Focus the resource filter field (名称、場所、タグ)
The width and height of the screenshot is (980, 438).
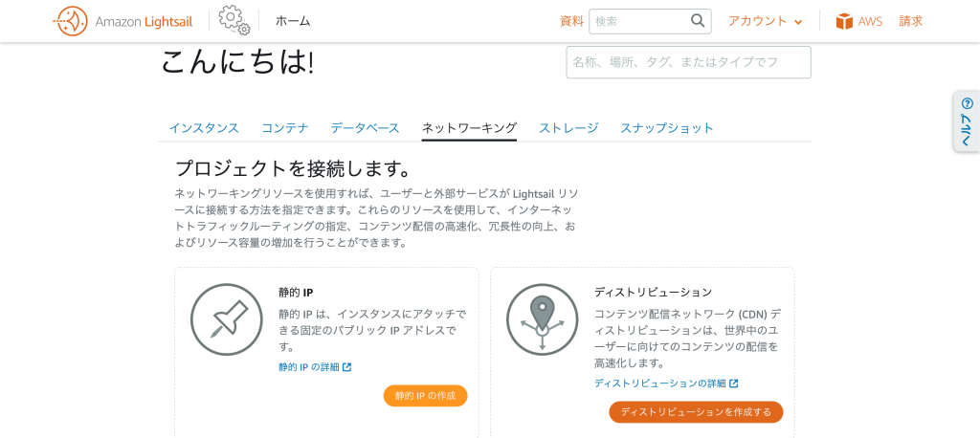pos(689,62)
